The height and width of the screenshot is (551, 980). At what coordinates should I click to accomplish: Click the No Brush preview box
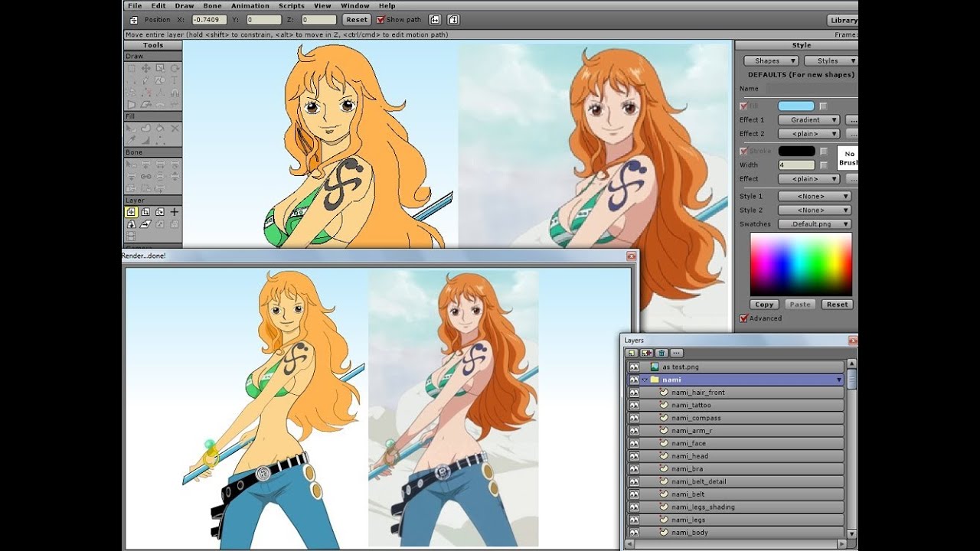[x=848, y=157]
